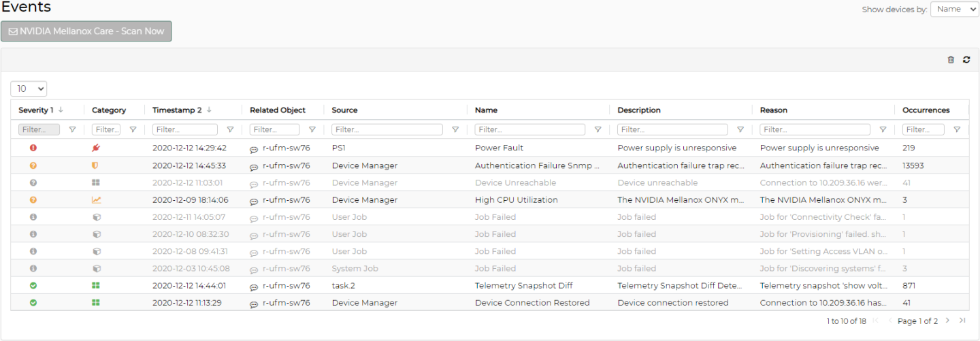Image resolution: width=980 pixels, height=341 pixels.
Task: Click the comment icon beside Device Connection Restored object
Action: click(254, 304)
